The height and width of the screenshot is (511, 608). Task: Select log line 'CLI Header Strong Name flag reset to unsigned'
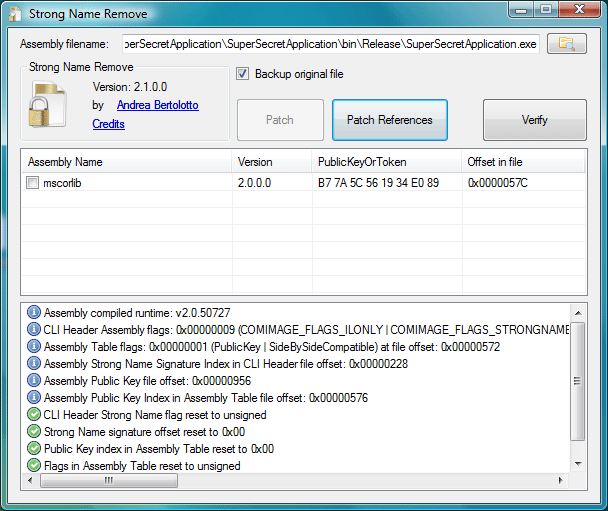pyautogui.click(x=155, y=415)
